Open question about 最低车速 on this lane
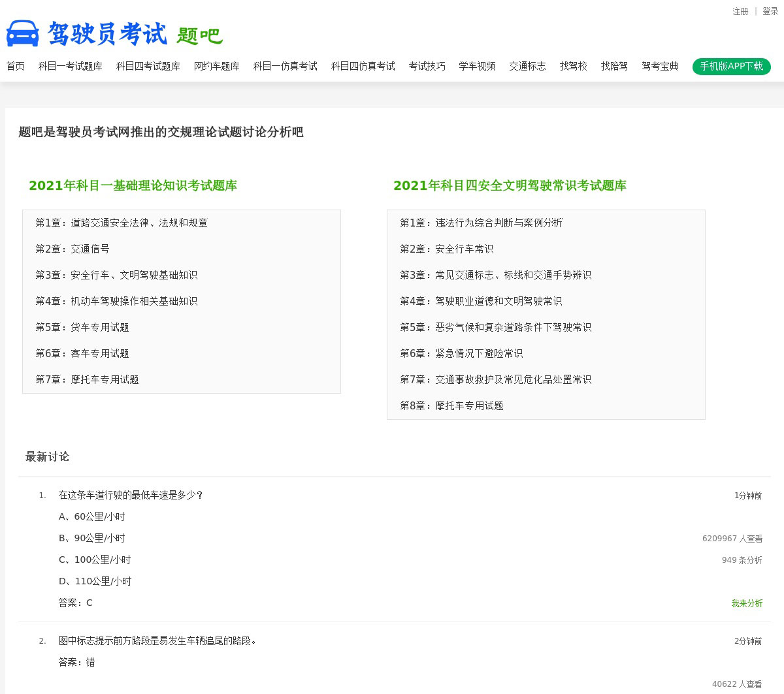Screen dimensions: 784x694 pyautogui.click(x=131, y=496)
